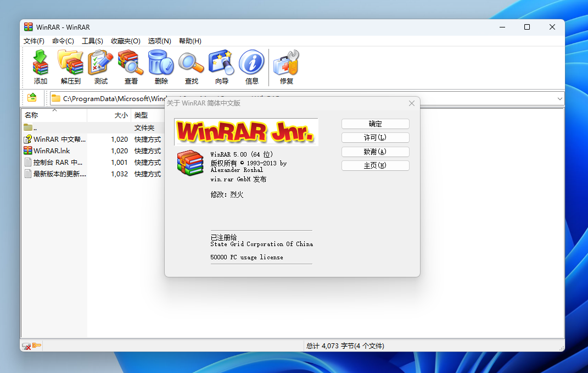The image size is (588, 373).
Task: Open the 主页(H) homepage button
Action: (375, 165)
